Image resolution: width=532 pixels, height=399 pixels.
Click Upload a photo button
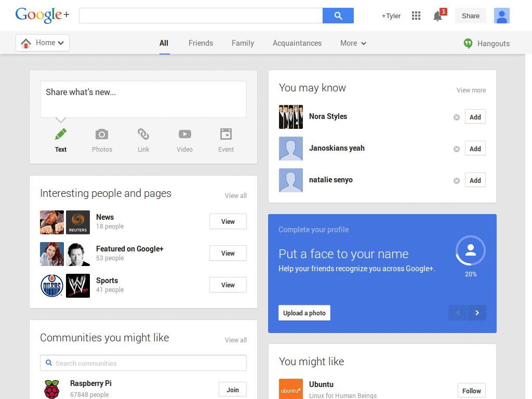[304, 313]
